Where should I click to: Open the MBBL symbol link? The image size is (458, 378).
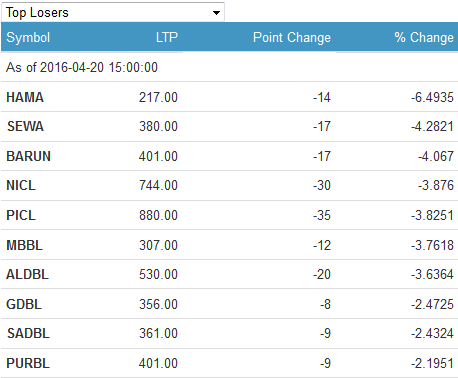[24, 245]
